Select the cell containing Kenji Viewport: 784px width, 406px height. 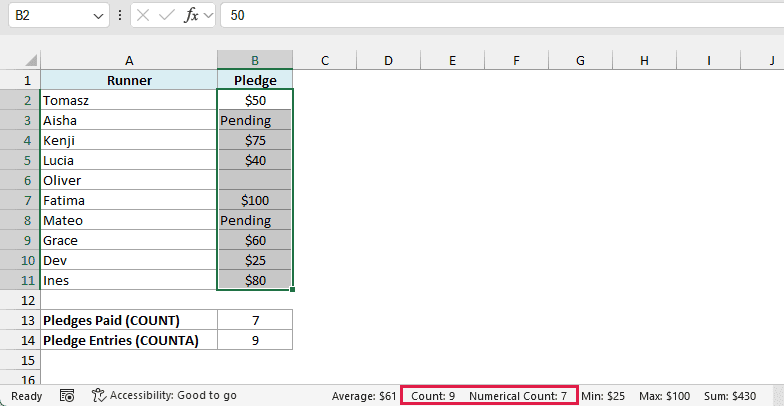[x=129, y=140]
